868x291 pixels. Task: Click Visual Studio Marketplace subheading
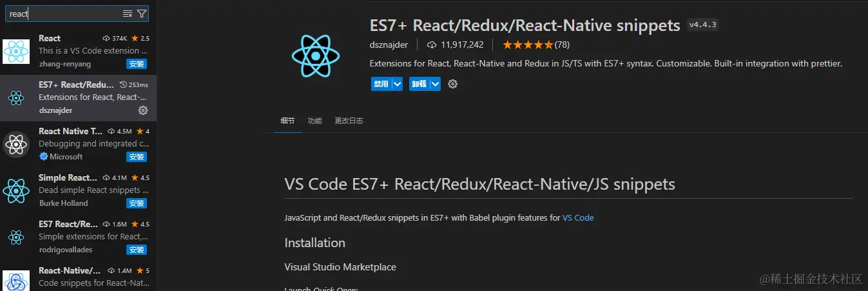tap(340, 266)
